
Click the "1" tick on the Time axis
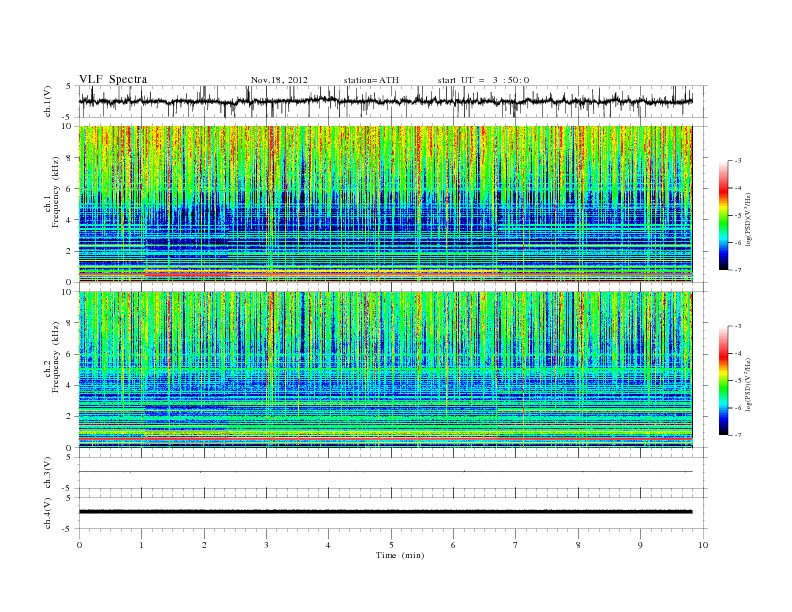coord(141,545)
